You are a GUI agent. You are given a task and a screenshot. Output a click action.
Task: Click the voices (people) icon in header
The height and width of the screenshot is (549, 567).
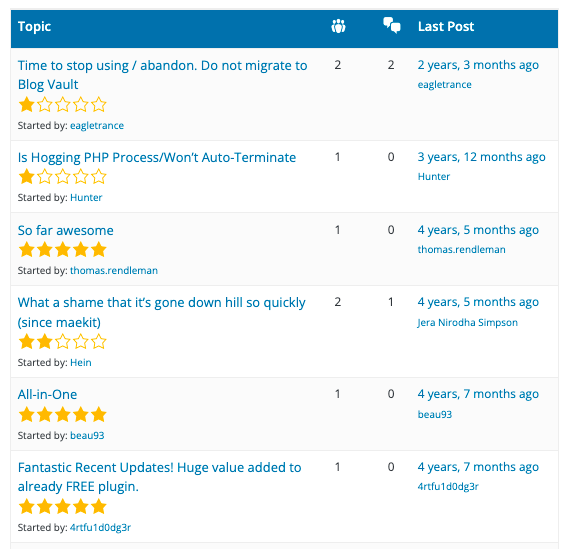338,26
